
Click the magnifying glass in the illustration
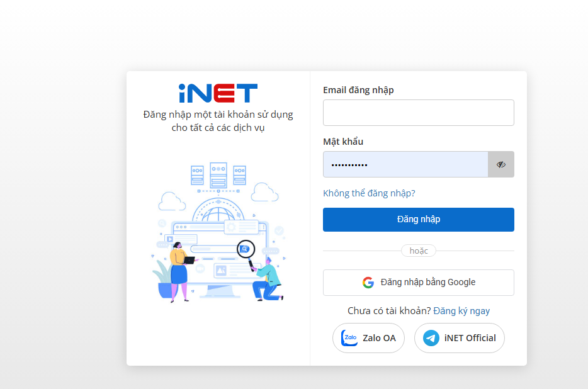[246, 252]
